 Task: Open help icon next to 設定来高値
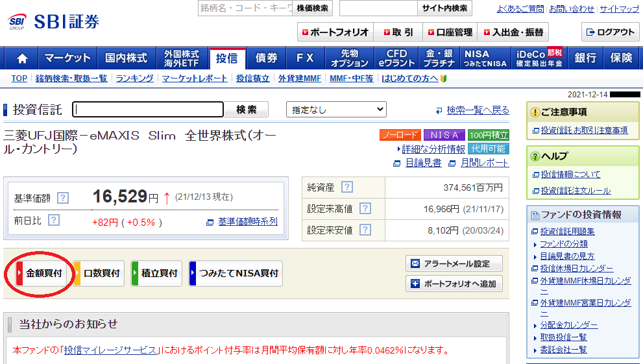click(365, 209)
